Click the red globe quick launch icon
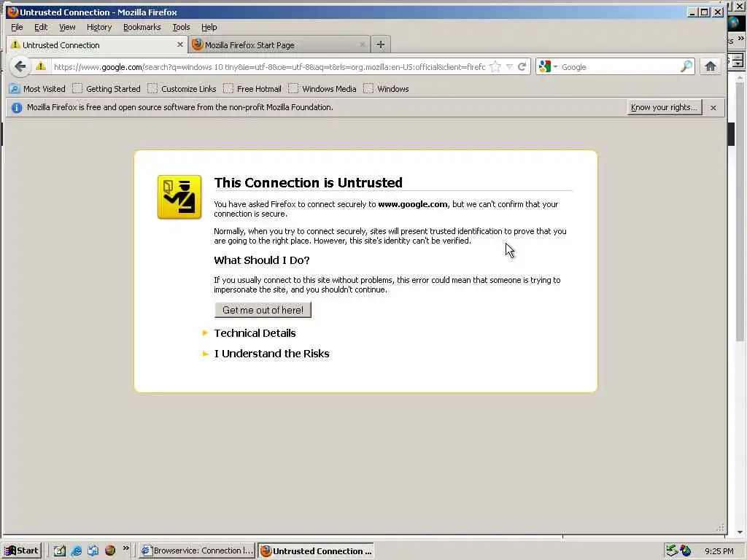Image resolution: width=747 pixels, height=560 pixels. point(110,551)
